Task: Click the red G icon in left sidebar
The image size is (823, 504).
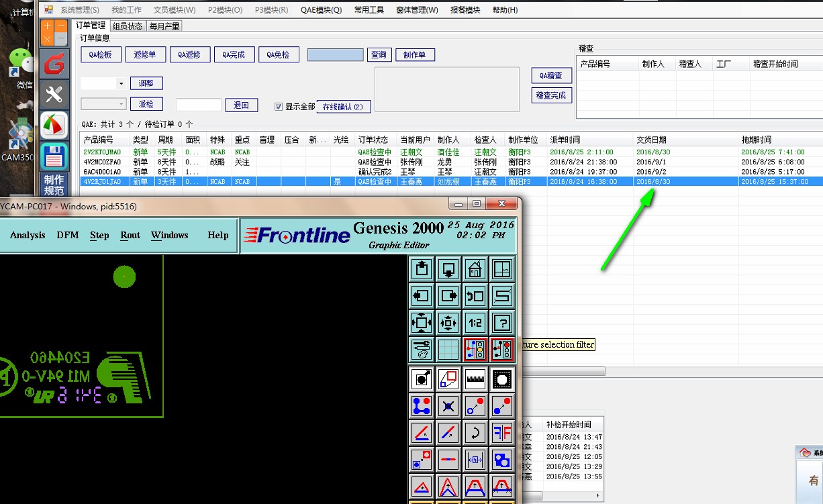Action: coord(54,64)
